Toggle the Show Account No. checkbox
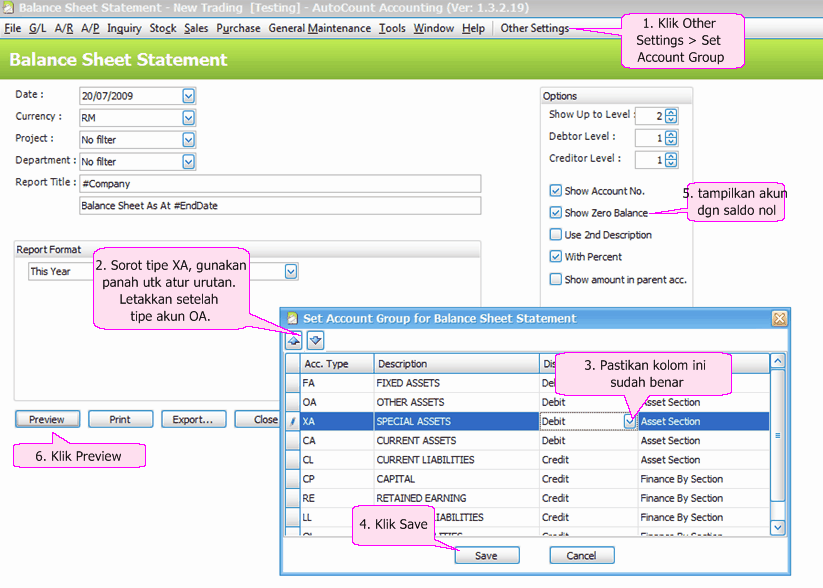The height and width of the screenshot is (588, 823). pos(556,191)
